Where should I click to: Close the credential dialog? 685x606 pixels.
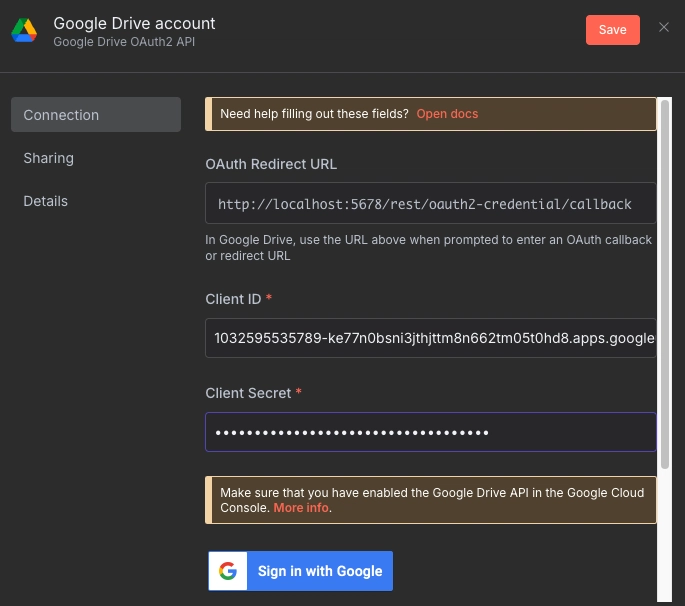click(x=664, y=27)
